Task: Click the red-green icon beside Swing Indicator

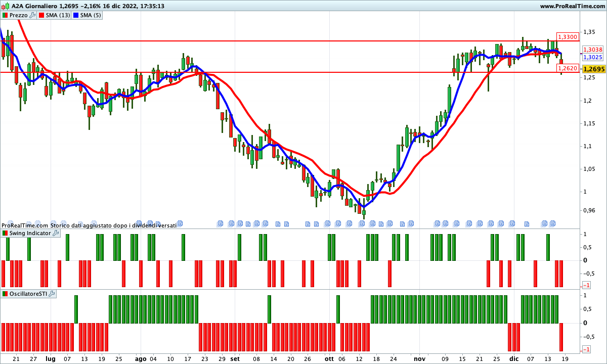Action: [x=5, y=233]
